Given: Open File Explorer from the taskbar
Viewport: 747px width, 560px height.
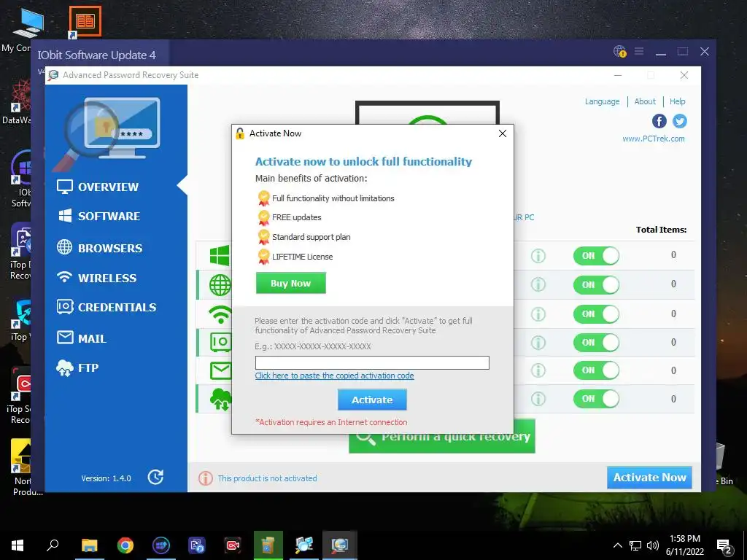Looking at the screenshot, I should coord(89,545).
